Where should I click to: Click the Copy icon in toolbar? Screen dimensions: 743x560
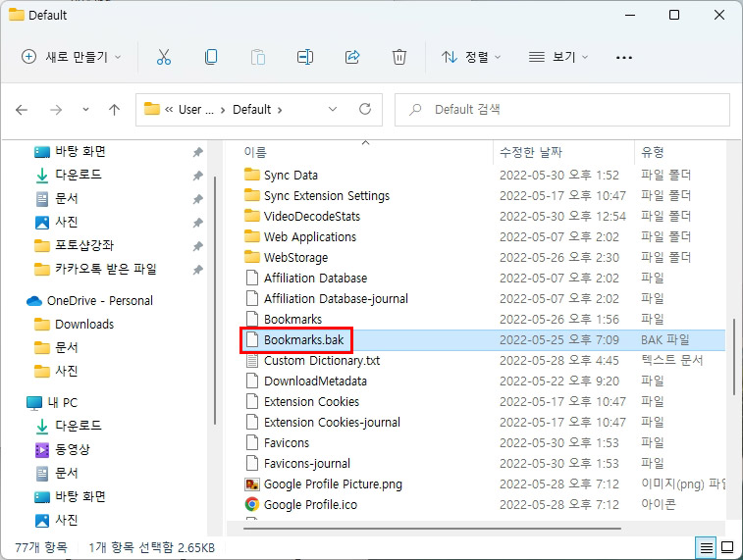click(x=211, y=57)
